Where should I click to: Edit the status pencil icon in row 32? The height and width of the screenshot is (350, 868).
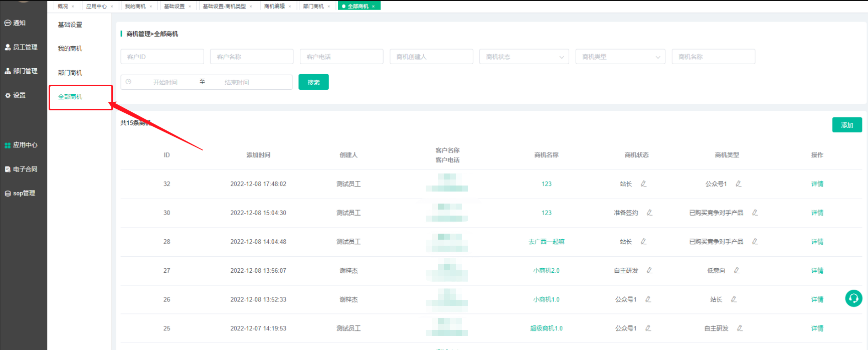643,184
